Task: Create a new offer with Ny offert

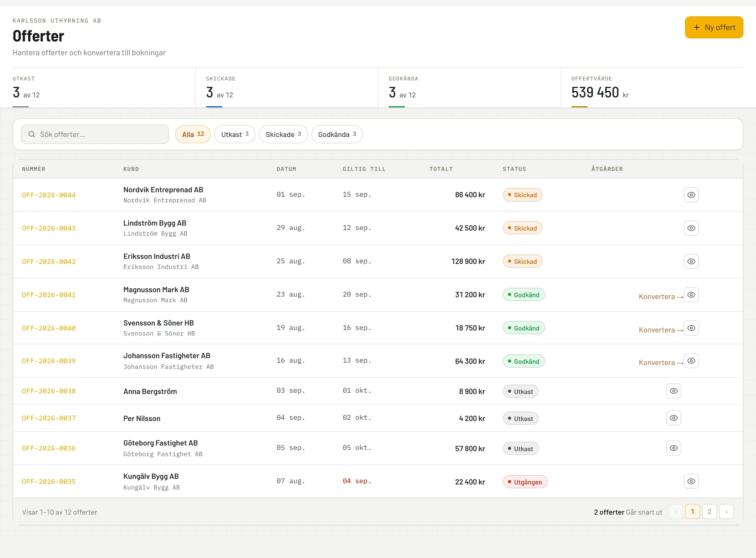Action: click(714, 27)
